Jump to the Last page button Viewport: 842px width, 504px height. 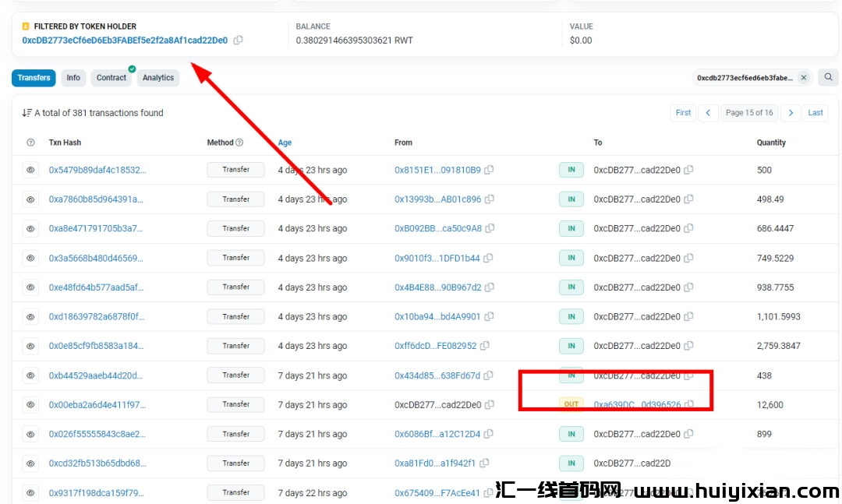815,113
